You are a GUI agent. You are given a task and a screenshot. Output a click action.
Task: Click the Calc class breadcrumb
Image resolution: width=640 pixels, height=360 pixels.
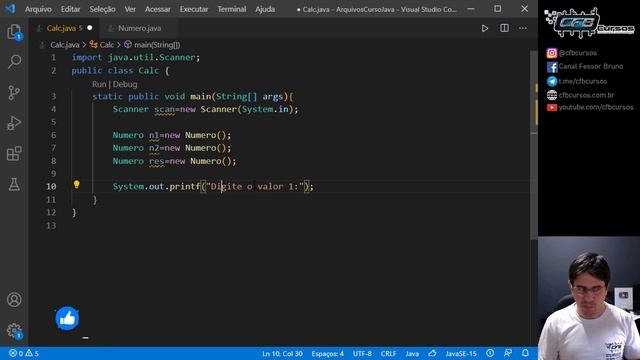[107, 45]
